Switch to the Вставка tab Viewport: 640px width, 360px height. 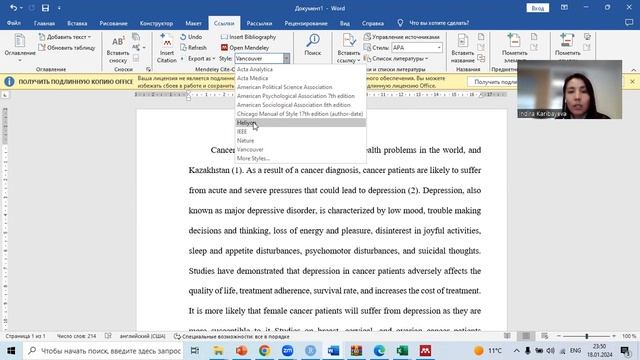click(x=77, y=23)
